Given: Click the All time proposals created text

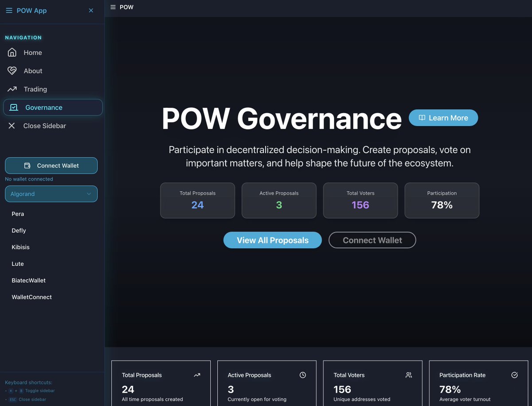Looking at the screenshot, I should point(153,399).
